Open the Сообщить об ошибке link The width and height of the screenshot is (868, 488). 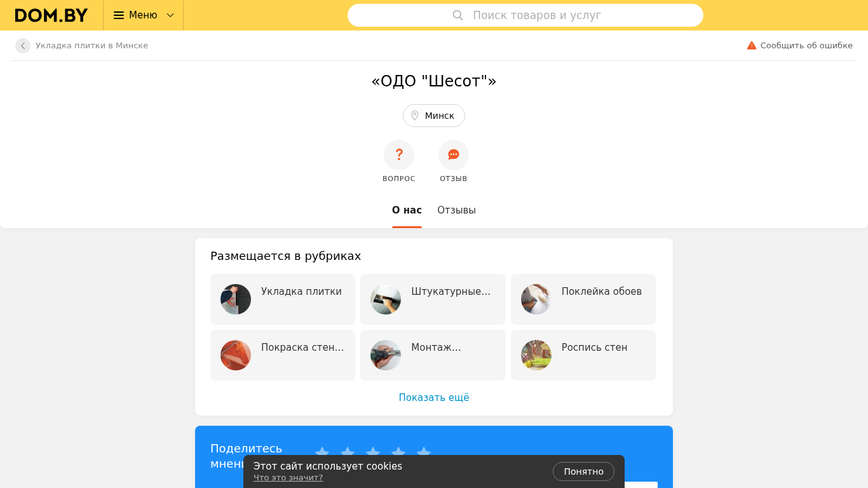(806, 46)
